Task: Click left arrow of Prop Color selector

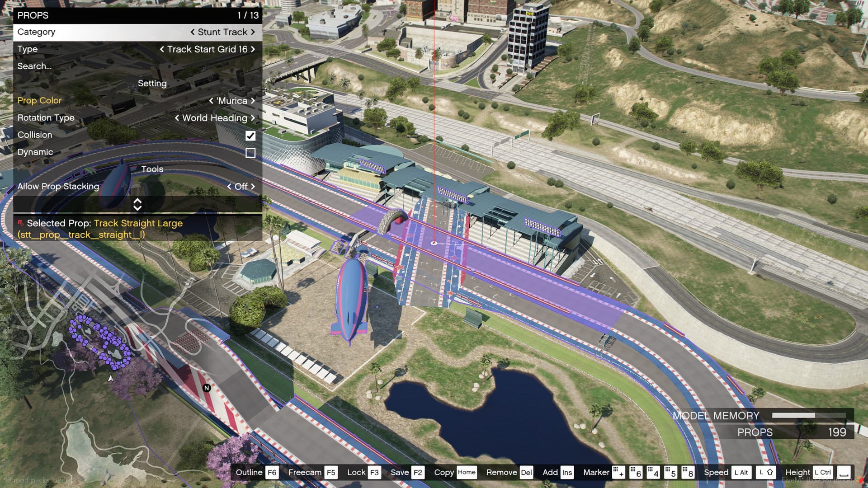Action: [x=211, y=101]
